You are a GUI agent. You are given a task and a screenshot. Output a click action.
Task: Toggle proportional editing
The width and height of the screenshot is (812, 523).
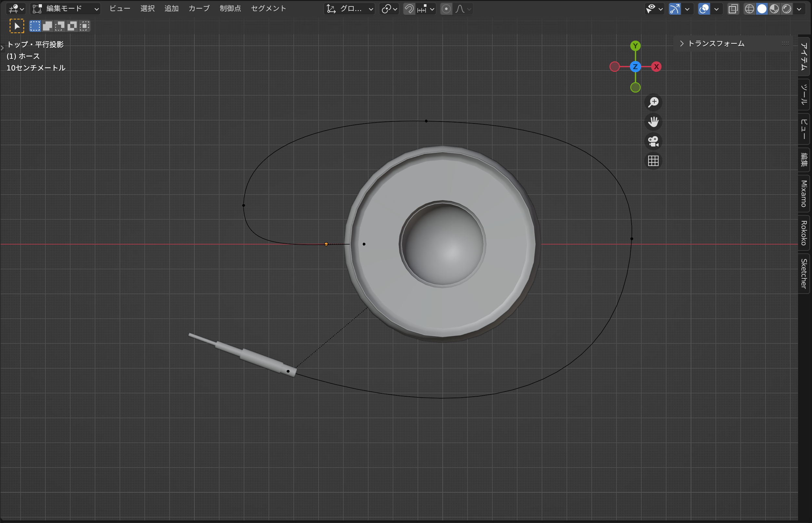click(446, 9)
